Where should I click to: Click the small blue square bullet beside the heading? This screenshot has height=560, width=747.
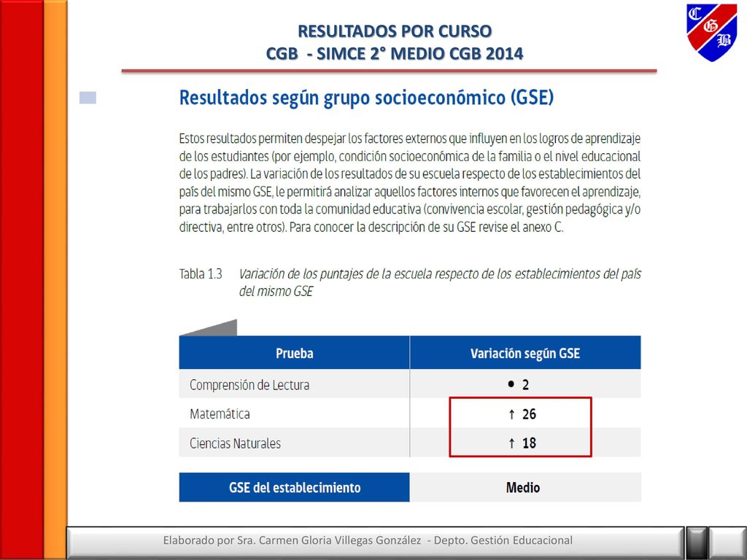coord(88,98)
